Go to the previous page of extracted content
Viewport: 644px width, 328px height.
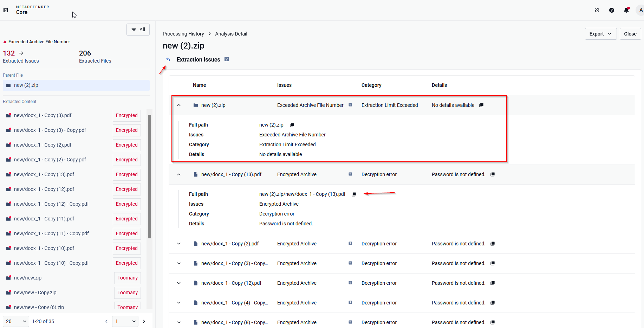(106, 321)
